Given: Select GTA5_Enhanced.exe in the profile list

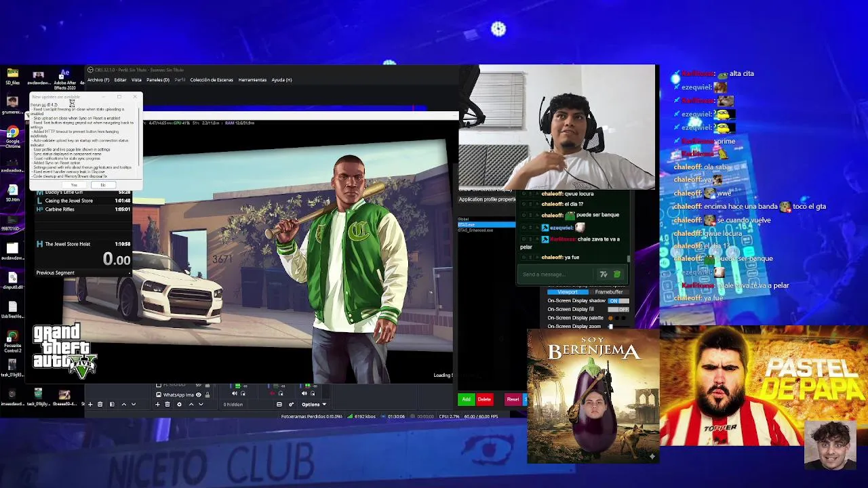Looking at the screenshot, I should pos(486,230).
